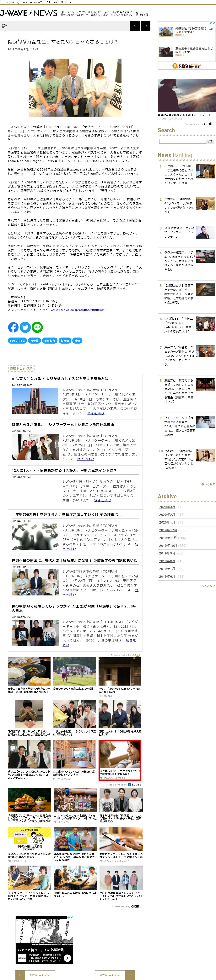
Task: Click the home icon in navigation bar
Action: [x=4, y=26]
